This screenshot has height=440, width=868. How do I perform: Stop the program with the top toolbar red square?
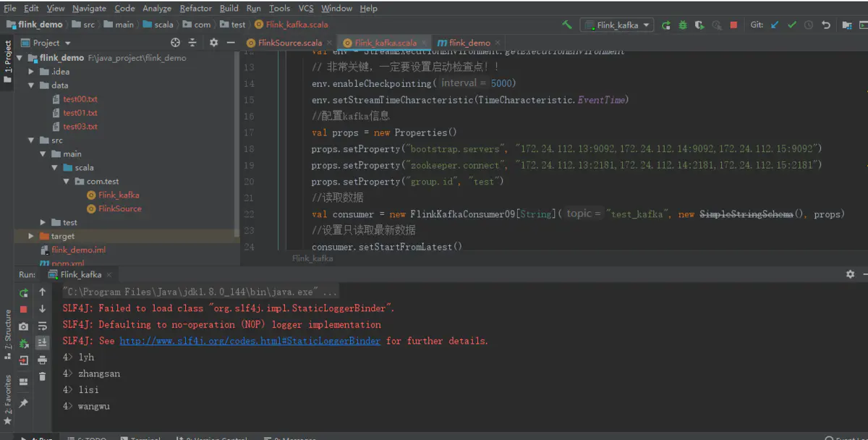click(733, 25)
